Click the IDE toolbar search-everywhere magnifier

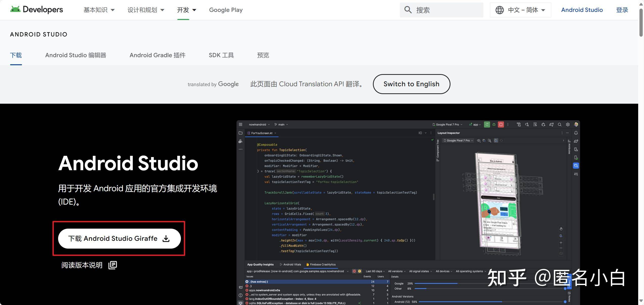[x=560, y=124]
